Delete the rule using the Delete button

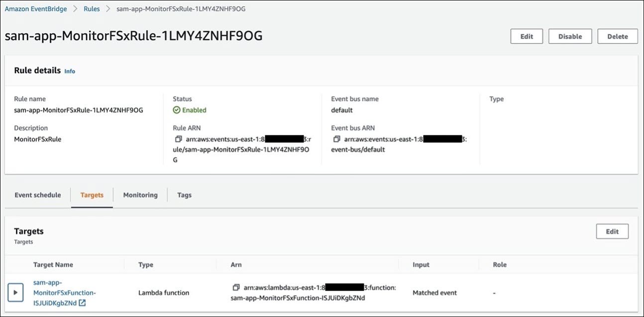(618, 36)
